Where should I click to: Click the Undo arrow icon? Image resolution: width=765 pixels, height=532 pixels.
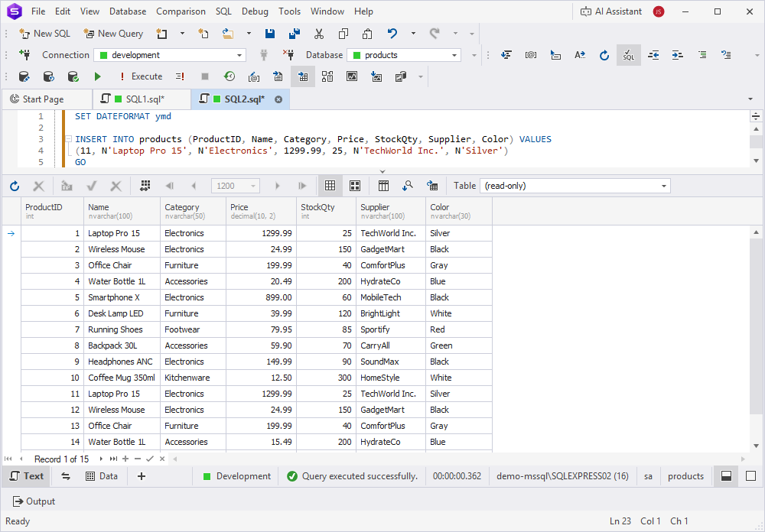pos(392,34)
